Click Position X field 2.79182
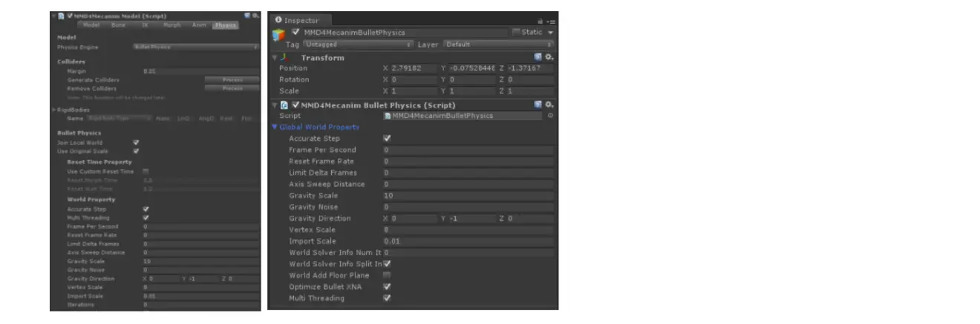 coord(414,68)
